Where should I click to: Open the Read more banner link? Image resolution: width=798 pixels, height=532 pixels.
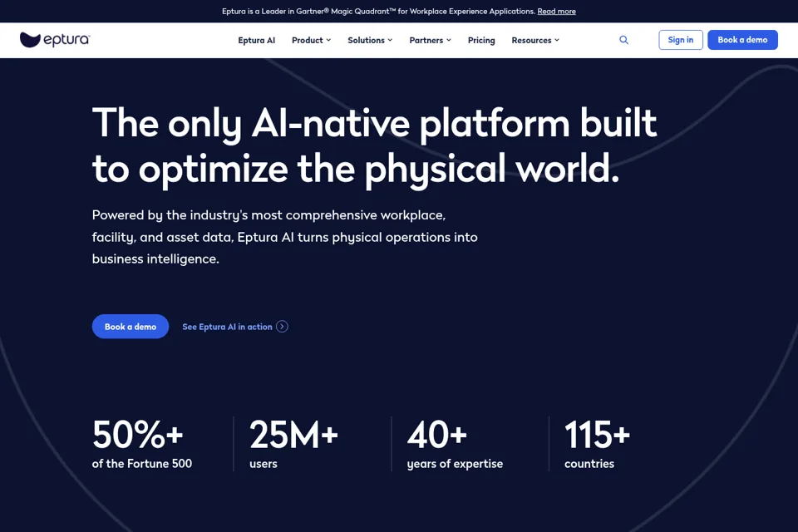[x=556, y=11]
